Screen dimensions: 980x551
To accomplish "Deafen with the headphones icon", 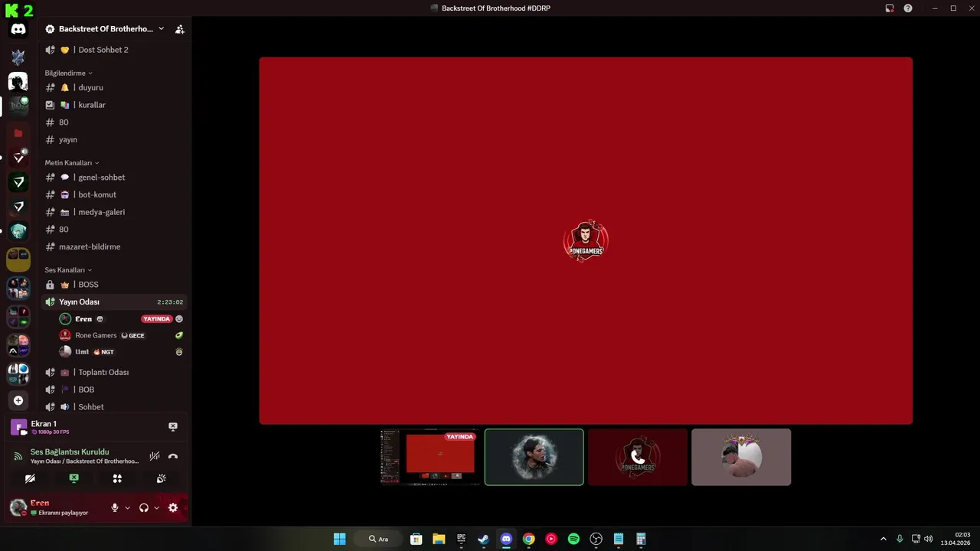I will [x=144, y=507].
